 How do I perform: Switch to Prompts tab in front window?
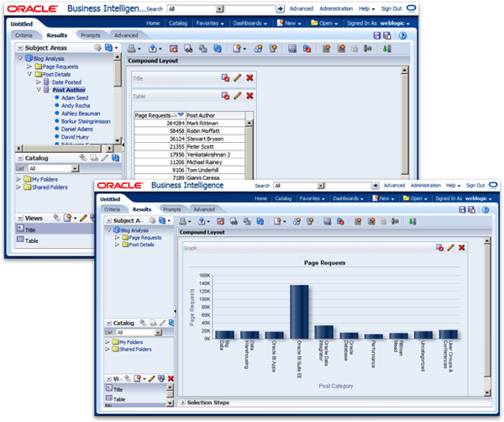click(x=172, y=209)
